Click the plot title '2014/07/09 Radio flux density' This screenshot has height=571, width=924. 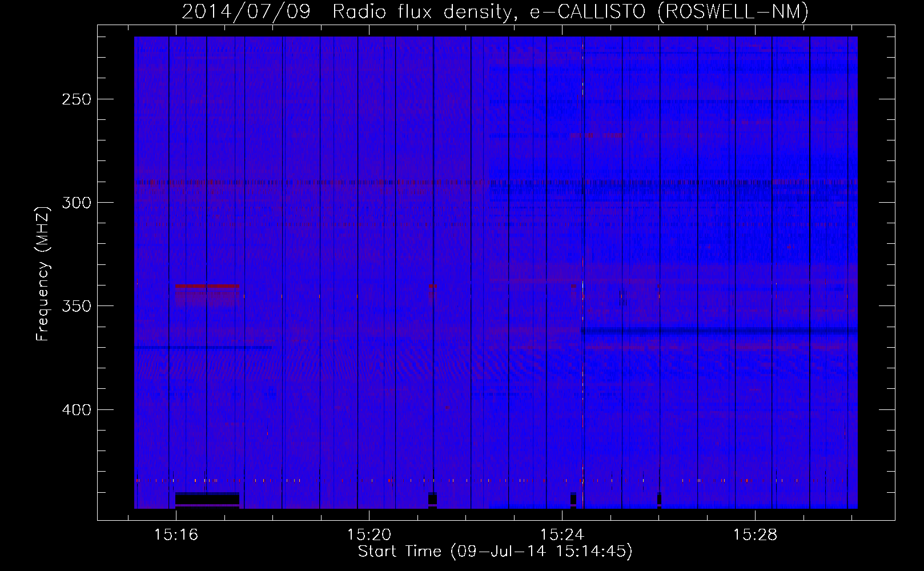click(495, 12)
